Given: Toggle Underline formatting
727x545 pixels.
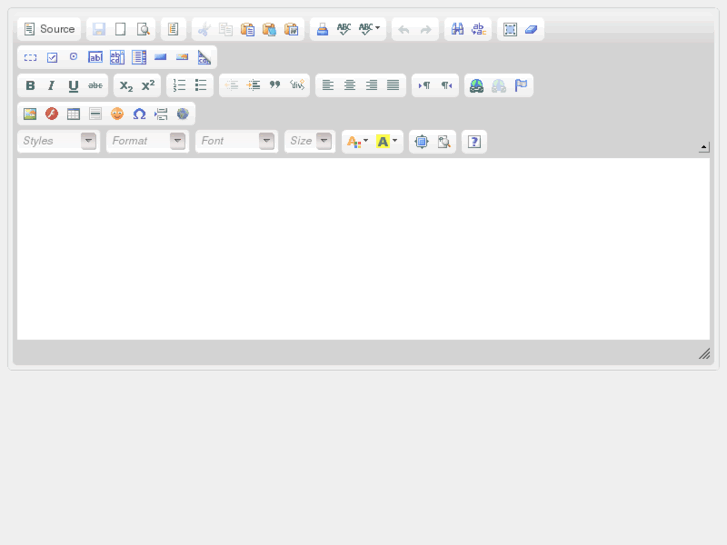Looking at the screenshot, I should (74, 86).
